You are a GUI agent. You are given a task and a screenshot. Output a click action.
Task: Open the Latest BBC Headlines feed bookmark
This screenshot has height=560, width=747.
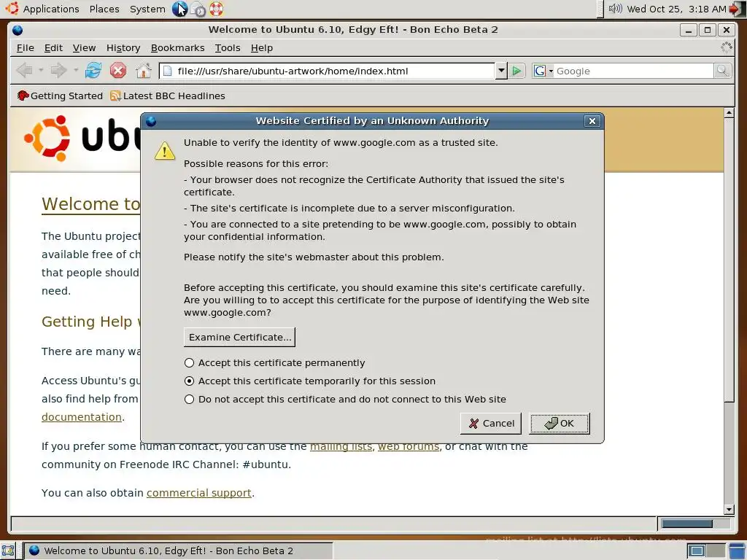167,96
